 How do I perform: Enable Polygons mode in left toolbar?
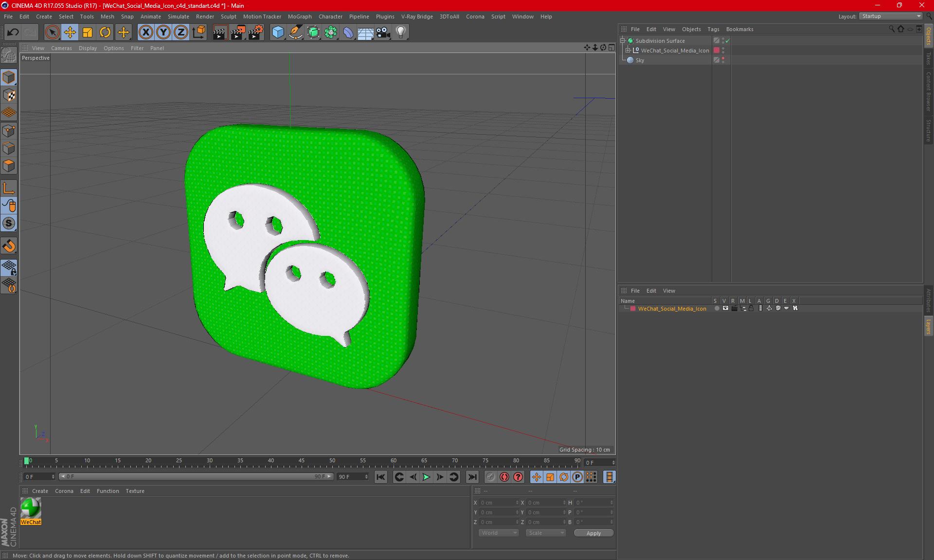coord(9,166)
